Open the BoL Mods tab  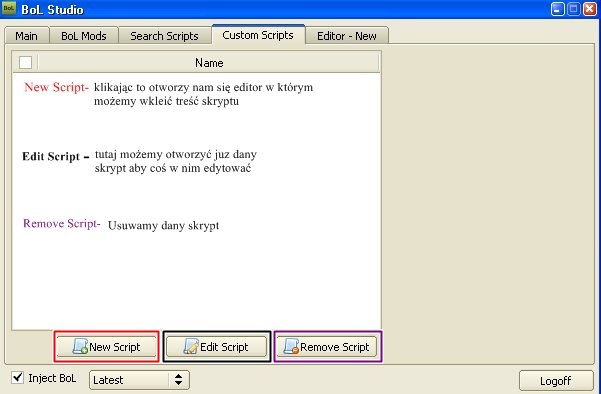coord(84,36)
